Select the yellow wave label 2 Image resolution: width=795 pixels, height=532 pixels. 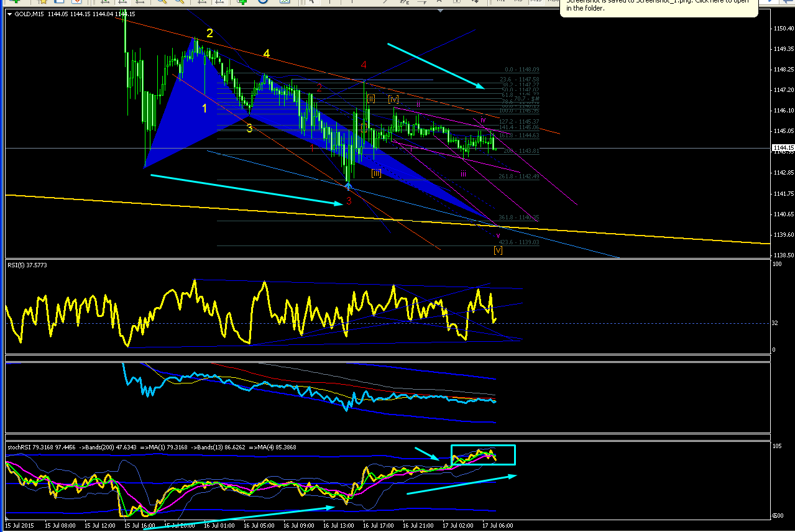point(210,34)
